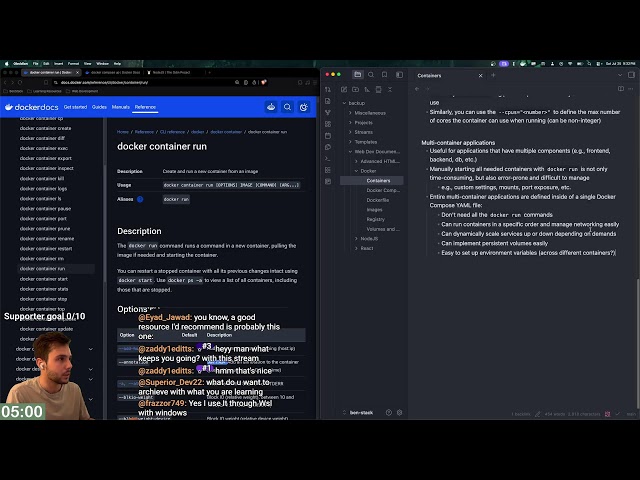This screenshot has height=480, width=640.
Task: Open the Apple menu
Action: click(6, 64)
